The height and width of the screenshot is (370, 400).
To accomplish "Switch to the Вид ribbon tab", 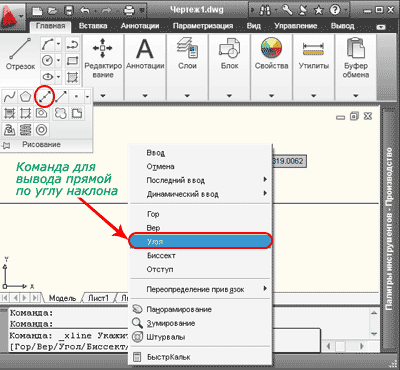I will pyautogui.click(x=253, y=26).
